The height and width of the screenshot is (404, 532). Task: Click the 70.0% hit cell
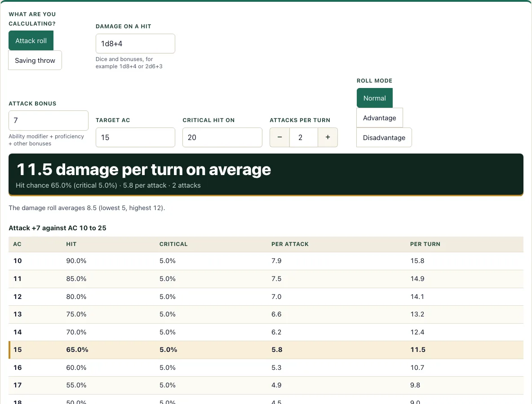(x=76, y=332)
